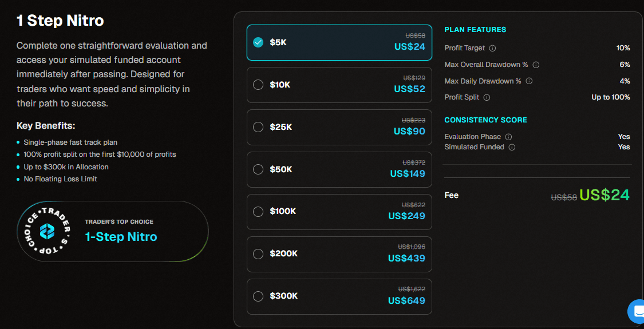The height and width of the screenshot is (329, 644).
Task: Click info icon beside Max Daily Drawdown %
Action: (x=529, y=81)
